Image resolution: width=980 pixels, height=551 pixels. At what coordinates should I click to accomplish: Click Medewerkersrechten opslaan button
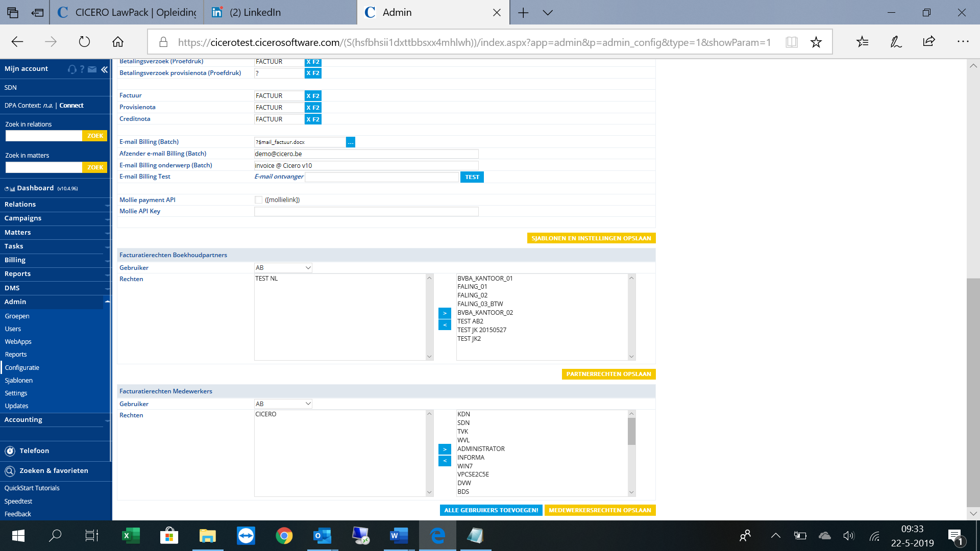click(x=600, y=510)
